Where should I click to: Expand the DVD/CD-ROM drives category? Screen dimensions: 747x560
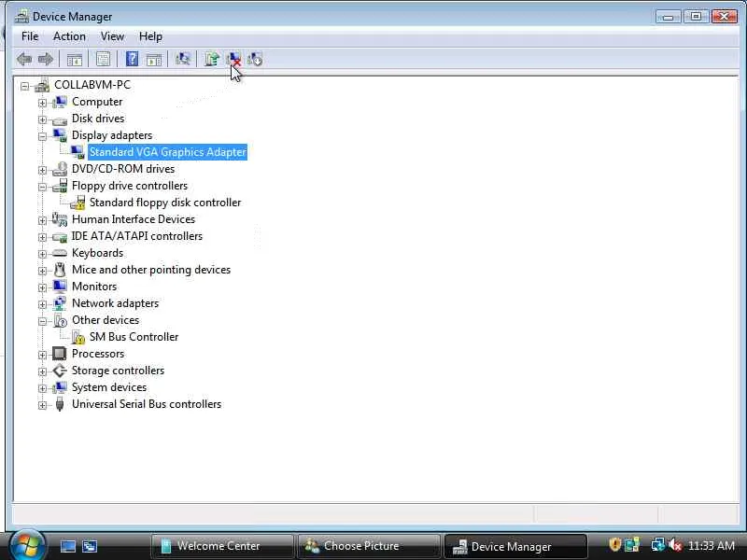click(42, 170)
